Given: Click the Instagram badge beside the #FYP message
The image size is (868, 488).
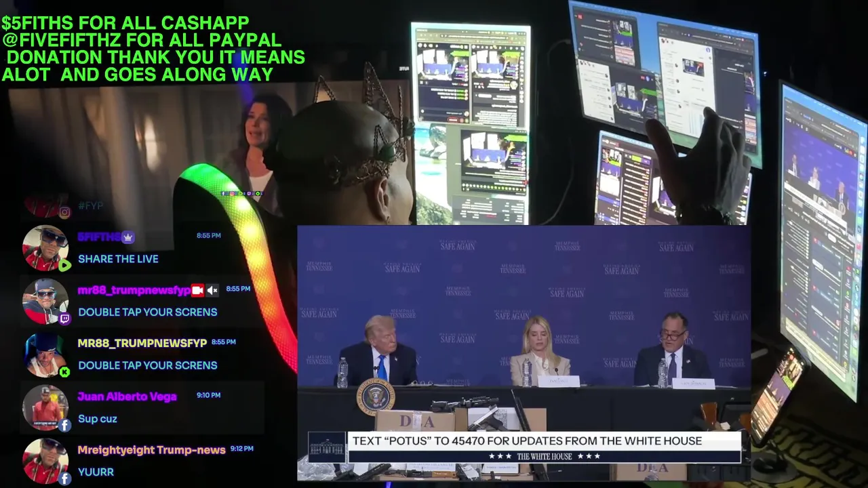Looking at the screenshot, I should pyautogui.click(x=64, y=213).
